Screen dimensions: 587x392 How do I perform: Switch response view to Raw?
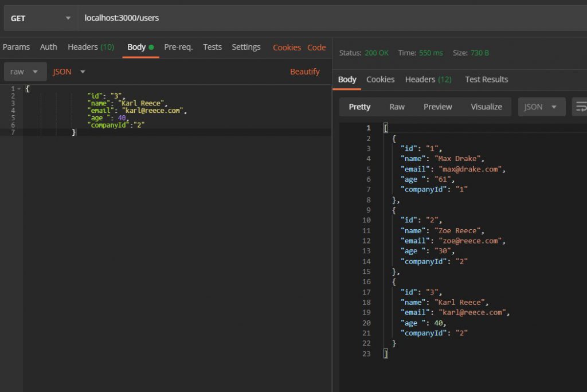pos(397,107)
